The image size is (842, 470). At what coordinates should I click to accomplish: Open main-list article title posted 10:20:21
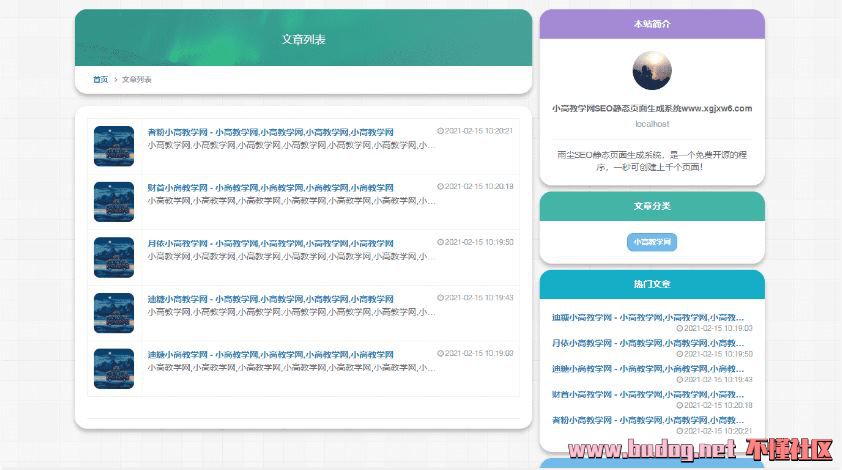coord(271,132)
